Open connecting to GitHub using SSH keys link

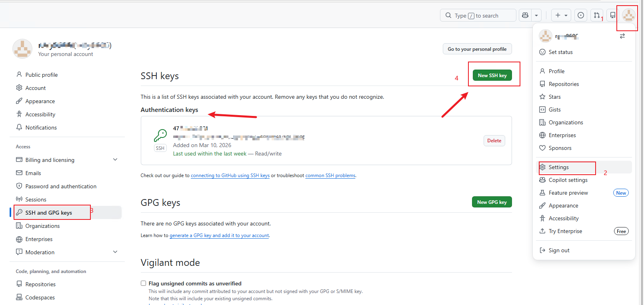point(230,175)
